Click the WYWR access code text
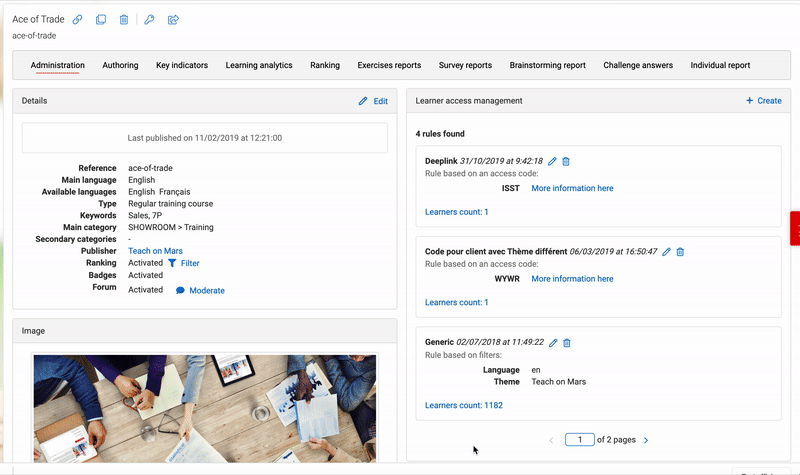 pos(507,279)
